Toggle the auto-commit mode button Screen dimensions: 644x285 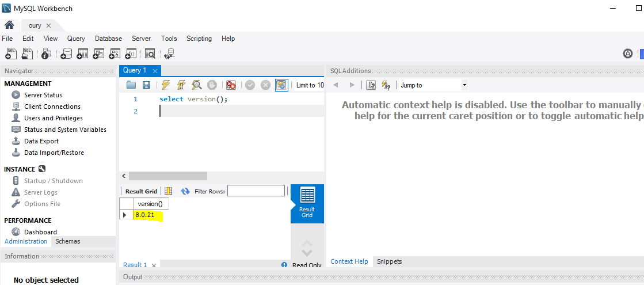(x=281, y=85)
